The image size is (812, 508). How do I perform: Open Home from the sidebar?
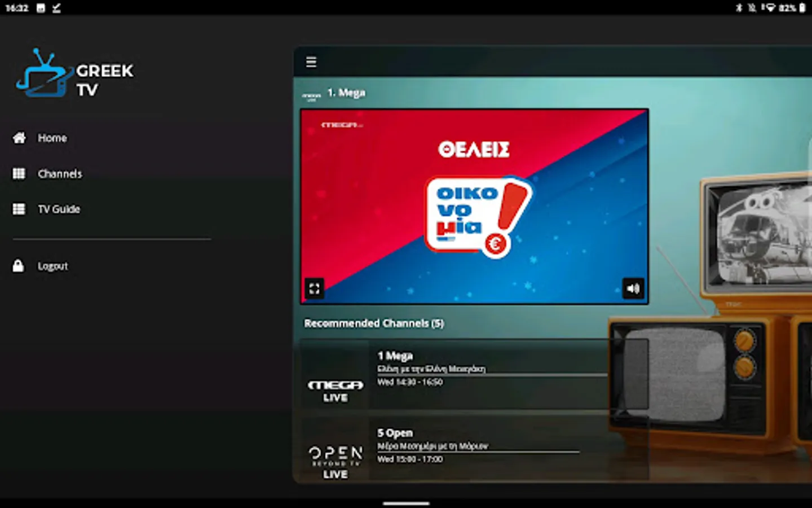[52, 138]
